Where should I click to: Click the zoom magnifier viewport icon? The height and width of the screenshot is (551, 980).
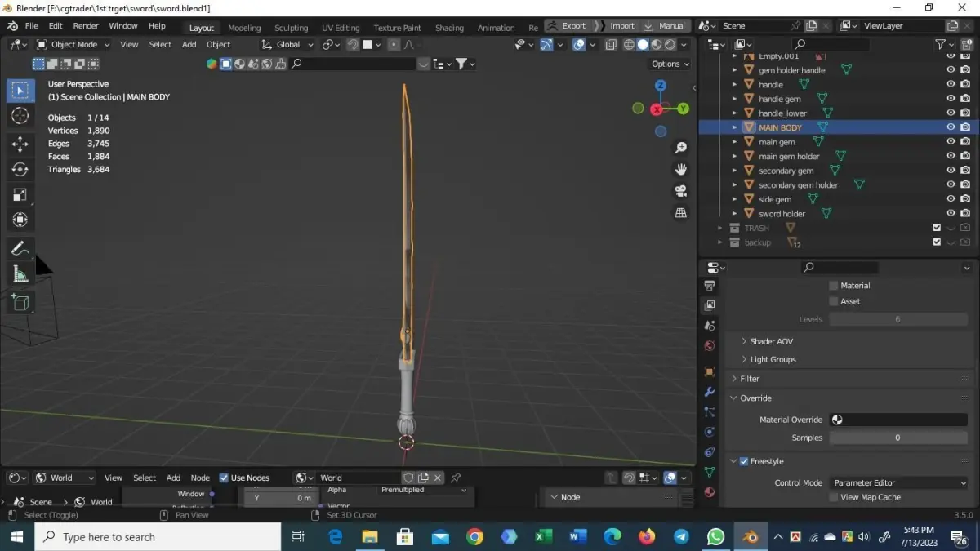click(x=680, y=148)
